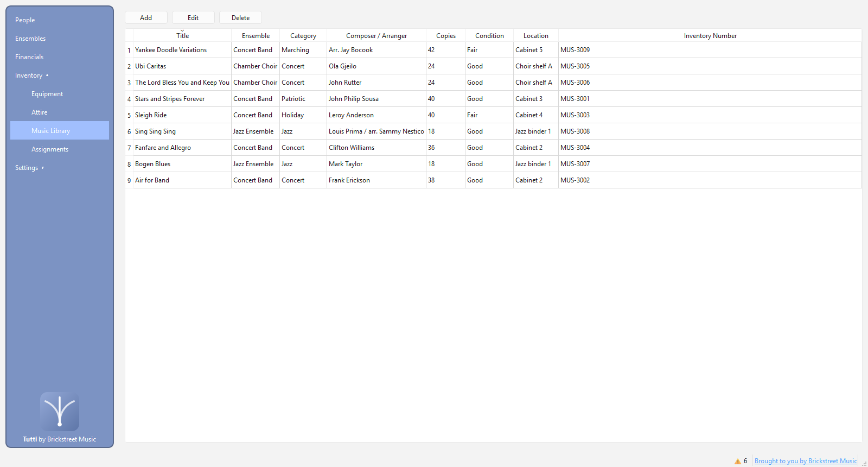
Task: Click inventory number MUS-3005
Action: 710,66
